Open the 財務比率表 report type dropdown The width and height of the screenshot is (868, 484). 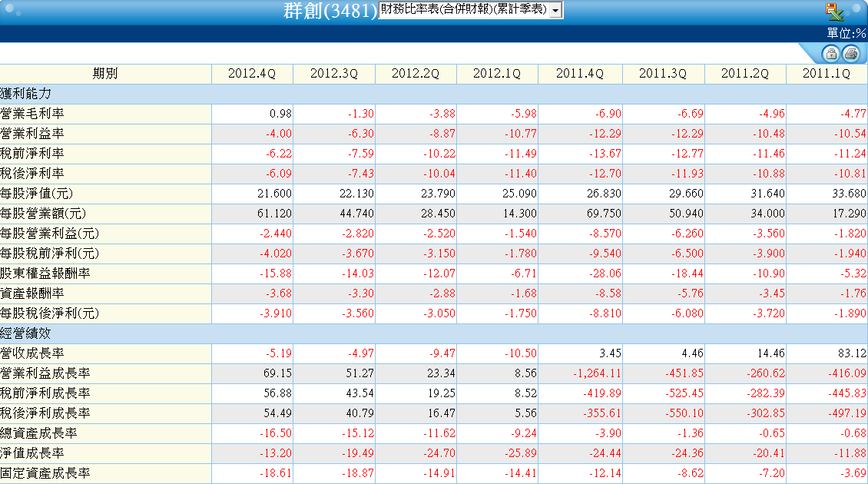(x=471, y=10)
